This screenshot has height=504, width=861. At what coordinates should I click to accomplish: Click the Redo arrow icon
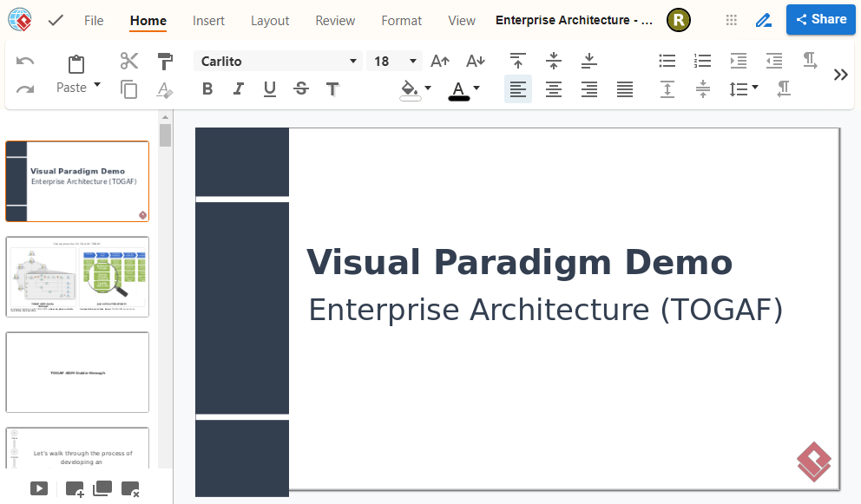click(x=25, y=89)
